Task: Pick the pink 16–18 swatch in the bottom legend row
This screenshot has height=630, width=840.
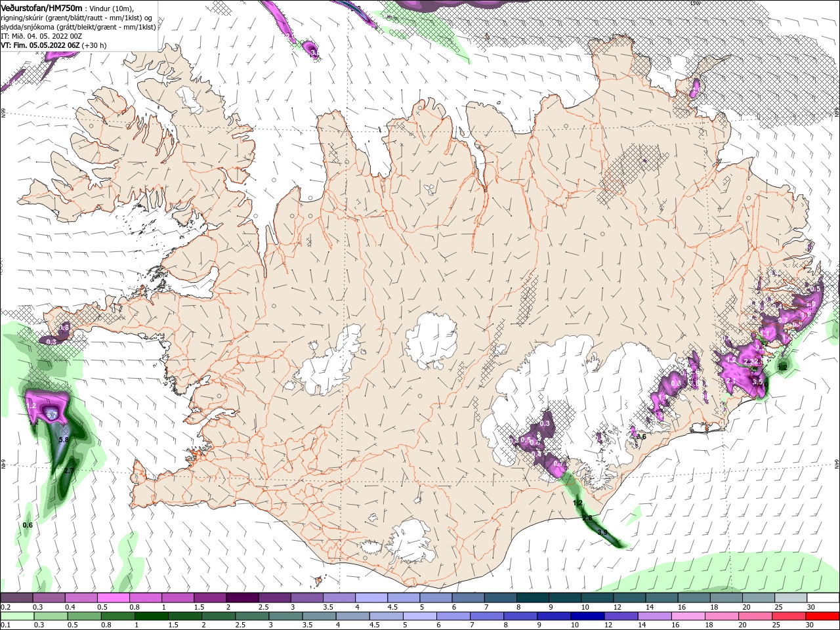Action: (x=688, y=616)
